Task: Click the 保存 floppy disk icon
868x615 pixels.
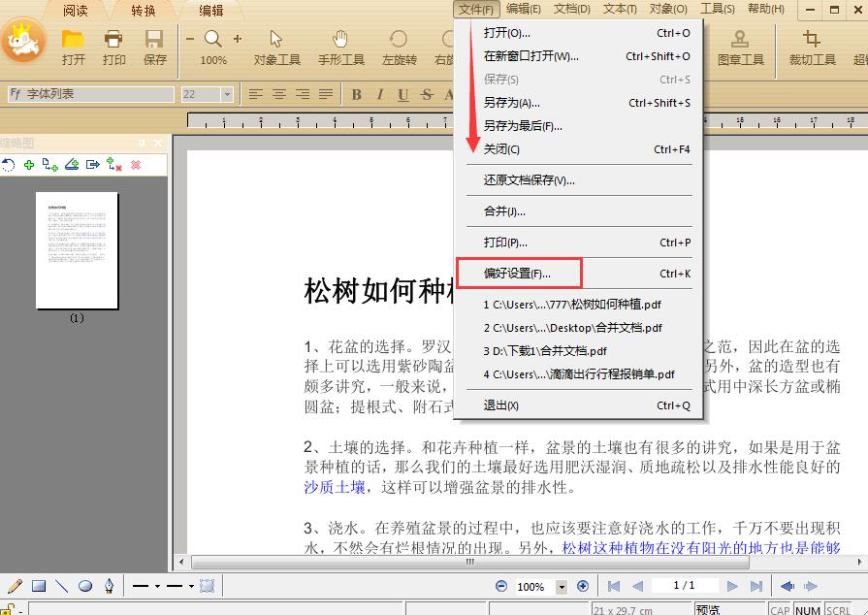Action: coord(154,40)
